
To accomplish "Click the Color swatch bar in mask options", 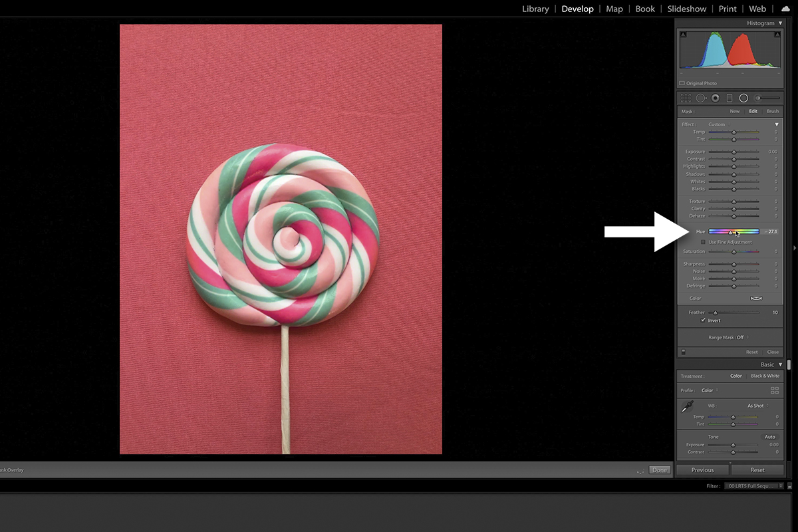I will (x=756, y=298).
